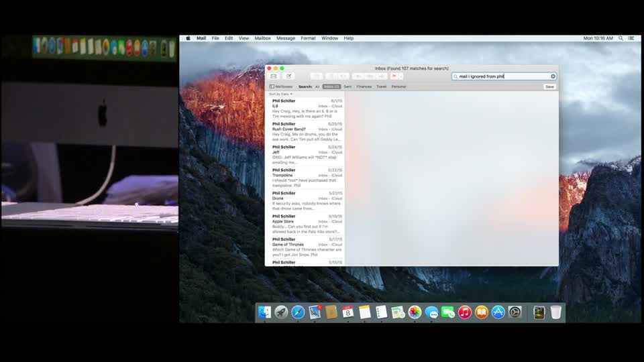Viewport: 644px width, 362px height.
Task: Filter search to Finances mailbox
Action: (364, 86)
